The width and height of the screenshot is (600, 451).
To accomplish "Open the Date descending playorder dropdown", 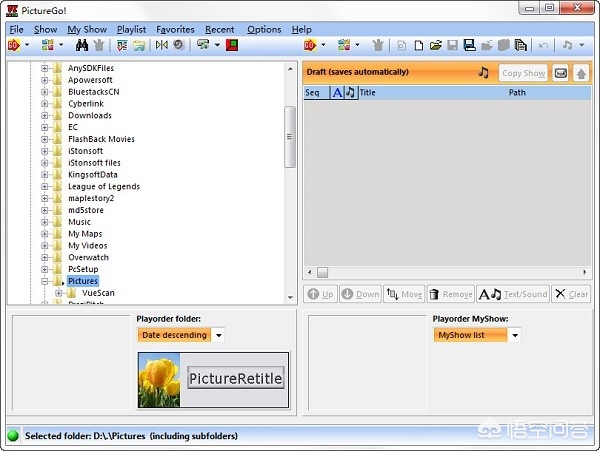I will point(218,335).
